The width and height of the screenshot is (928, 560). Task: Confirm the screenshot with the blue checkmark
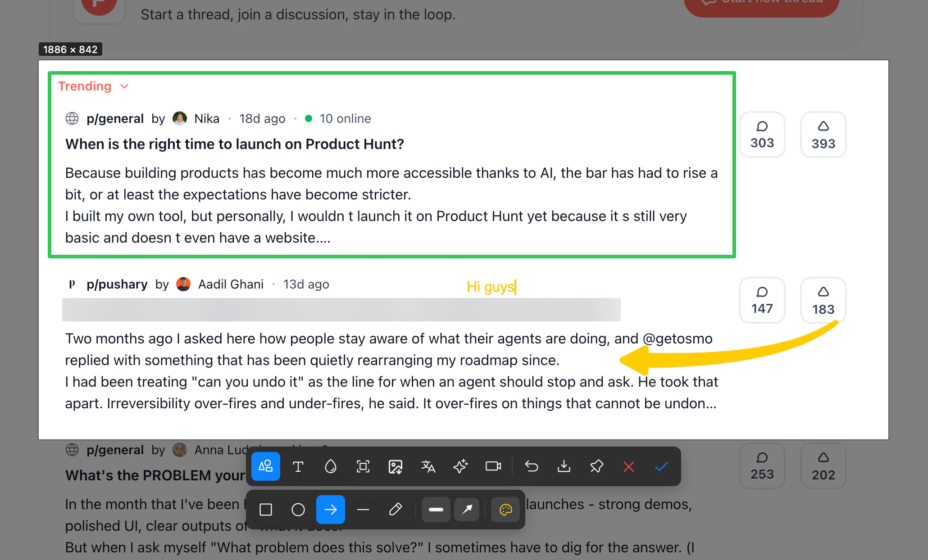(661, 466)
